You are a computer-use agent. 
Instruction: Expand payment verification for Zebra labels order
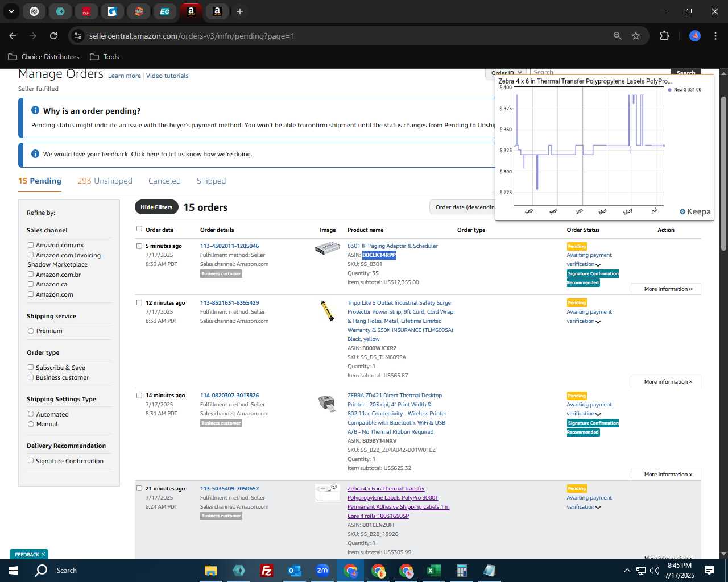pyautogui.click(x=598, y=508)
